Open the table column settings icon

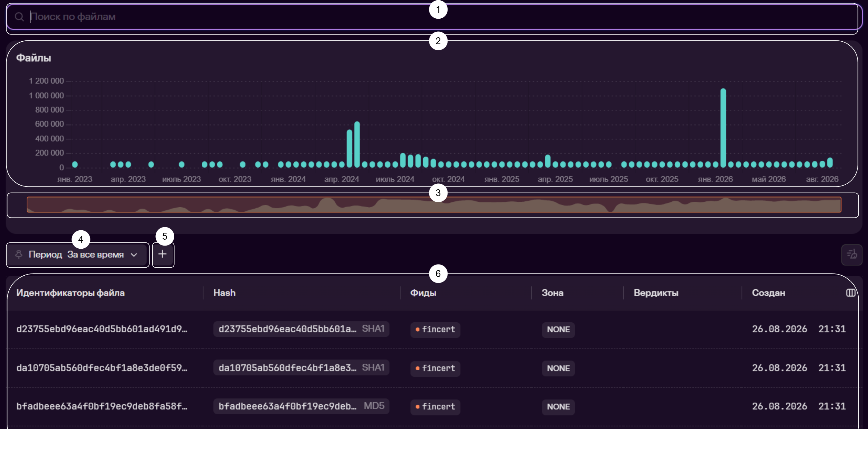tap(851, 293)
